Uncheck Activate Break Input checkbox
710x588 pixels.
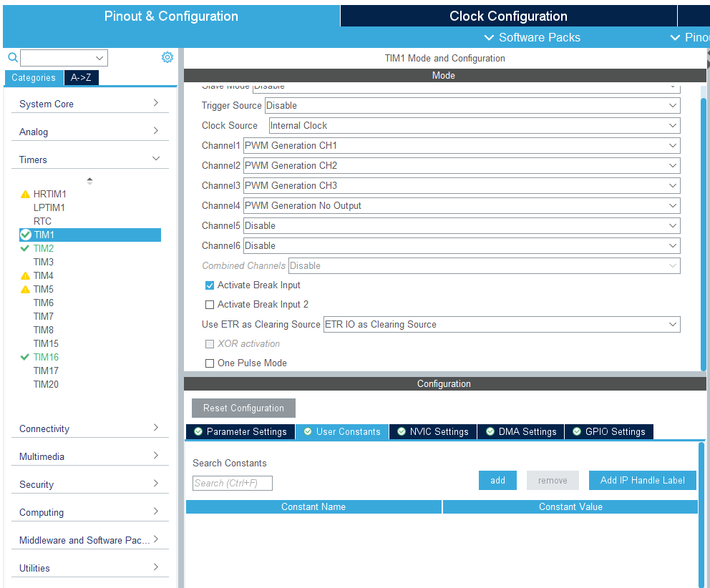(x=210, y=285)
